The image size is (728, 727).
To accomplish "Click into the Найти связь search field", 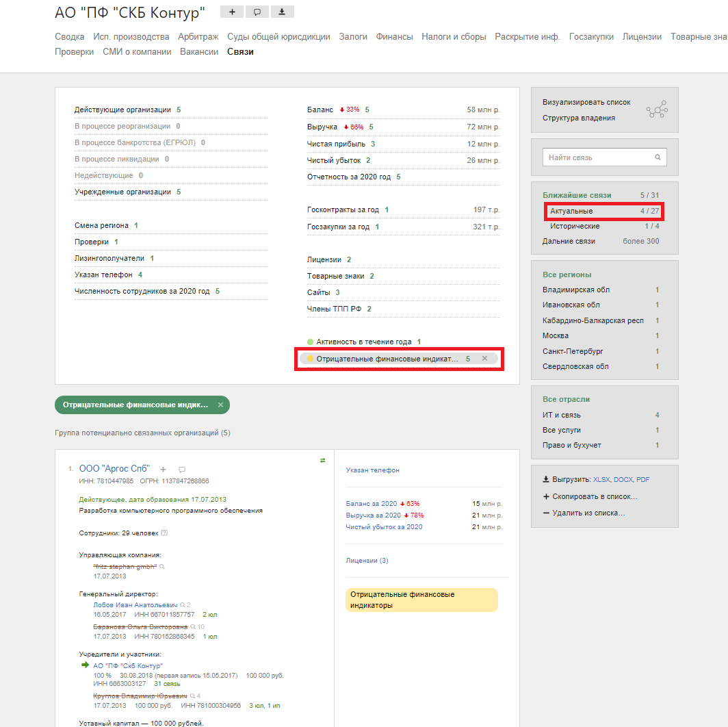I will click(598, 157).
